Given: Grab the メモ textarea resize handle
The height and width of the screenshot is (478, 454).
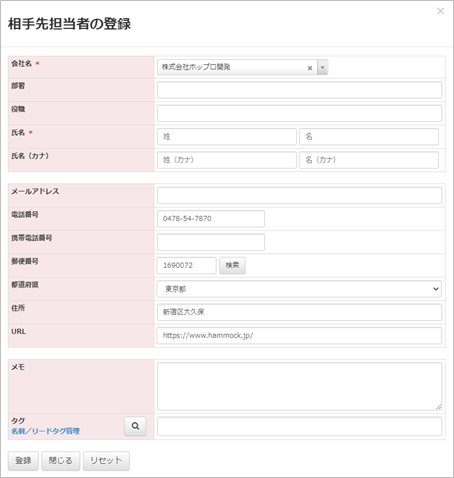Looking at the screenshot, I should 439,407.
